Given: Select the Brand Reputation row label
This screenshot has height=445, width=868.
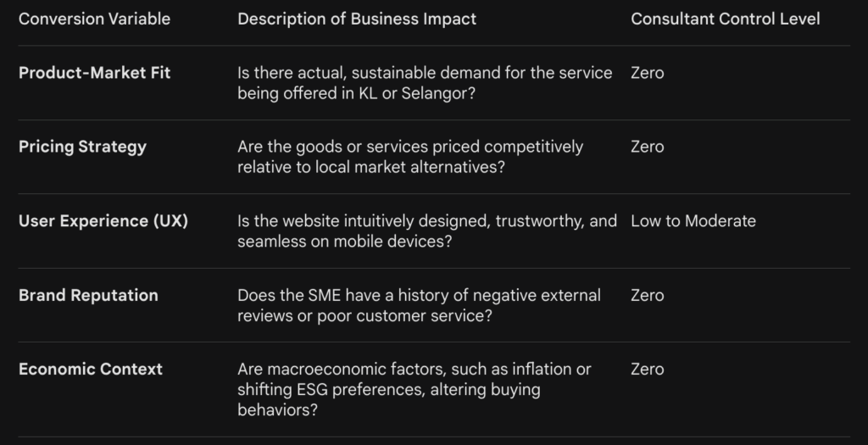Looking at the screenshot, I should tap(88, 295).
